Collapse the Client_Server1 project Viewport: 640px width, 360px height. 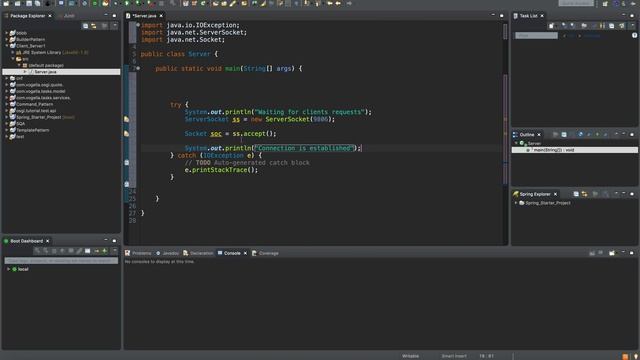[7, 46]
